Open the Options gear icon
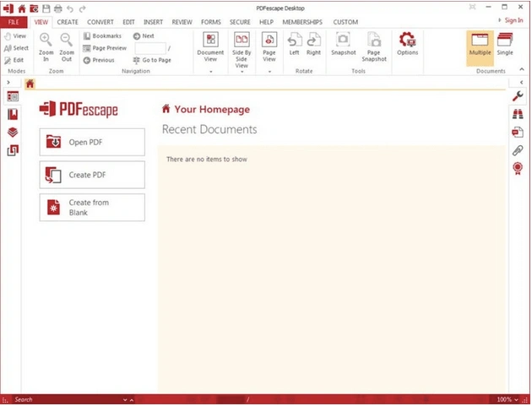532x406 pixels. pyautogui.click(x=408, y=44)
